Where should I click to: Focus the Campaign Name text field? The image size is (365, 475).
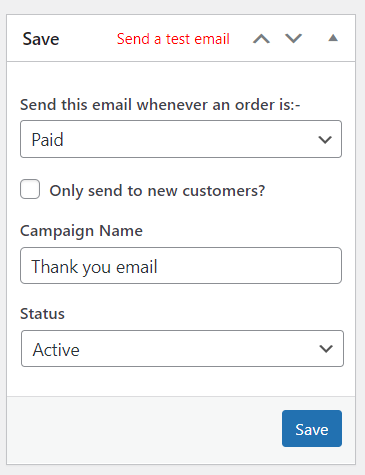(181, 266)
